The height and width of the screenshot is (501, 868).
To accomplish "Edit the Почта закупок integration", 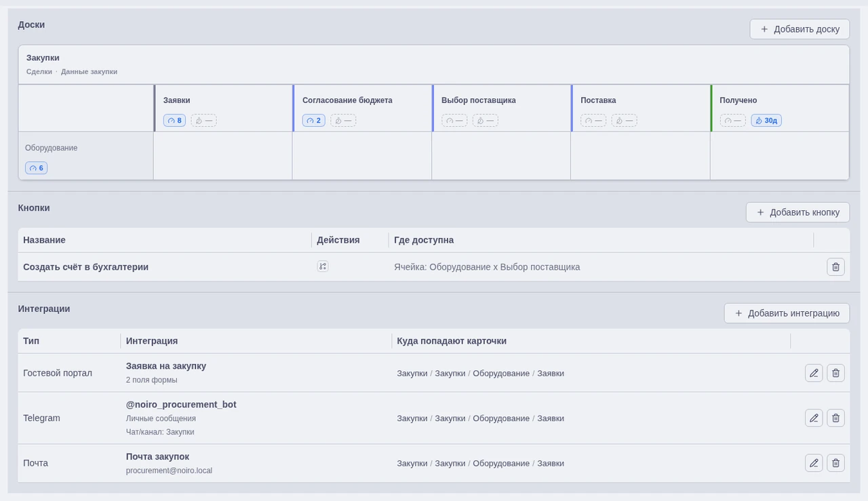I will 814,463.
